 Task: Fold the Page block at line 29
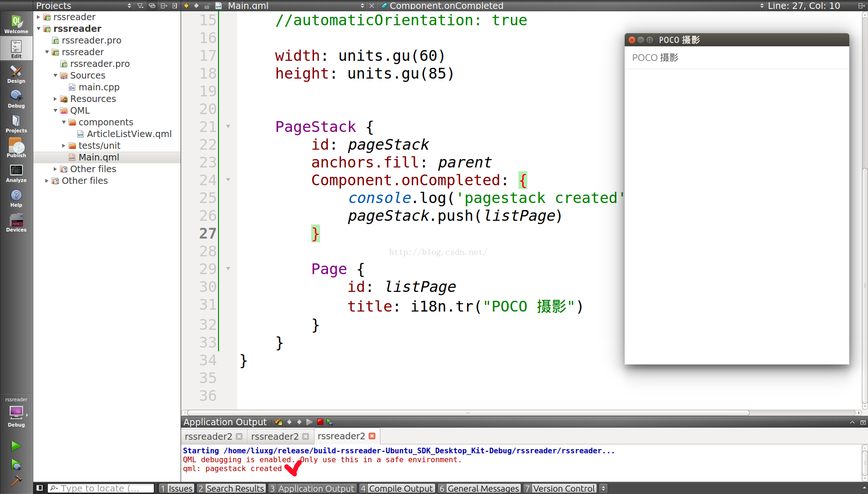(228, 269)
